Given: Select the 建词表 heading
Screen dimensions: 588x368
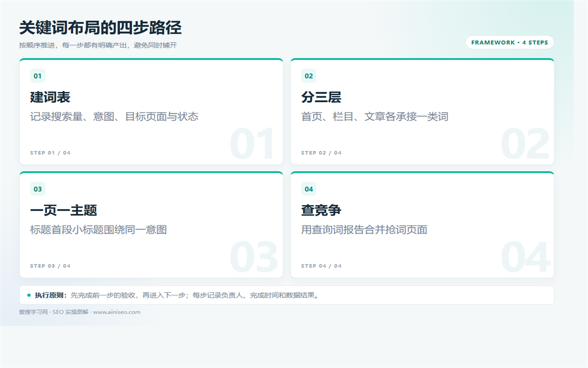Looking at the screenshot, I should [50, 97].
